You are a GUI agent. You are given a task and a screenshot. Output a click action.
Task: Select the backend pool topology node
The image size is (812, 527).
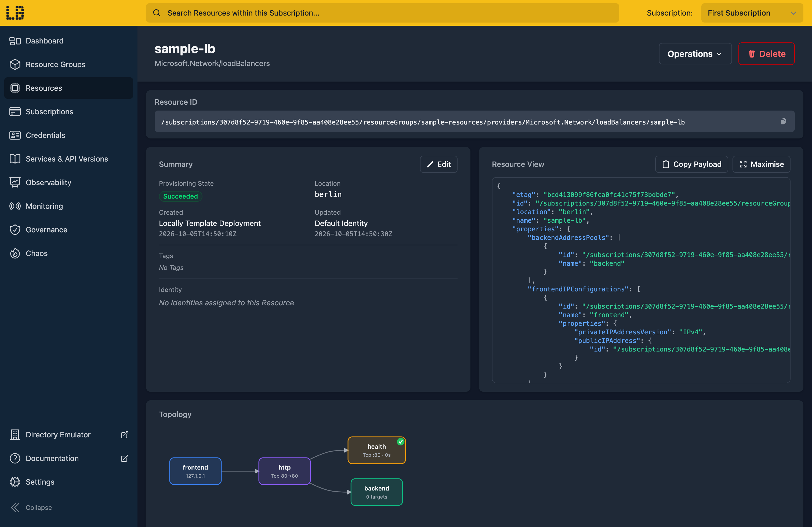pos(376,492)
